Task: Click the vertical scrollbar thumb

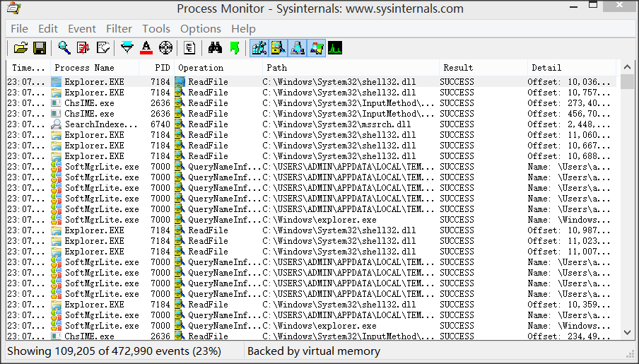Action: pos(627,81)
